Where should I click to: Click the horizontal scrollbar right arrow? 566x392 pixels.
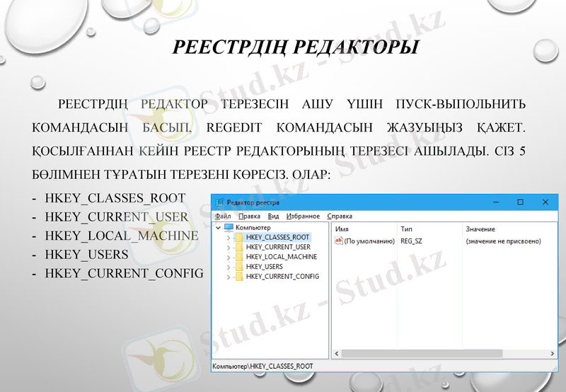[553, 354]
